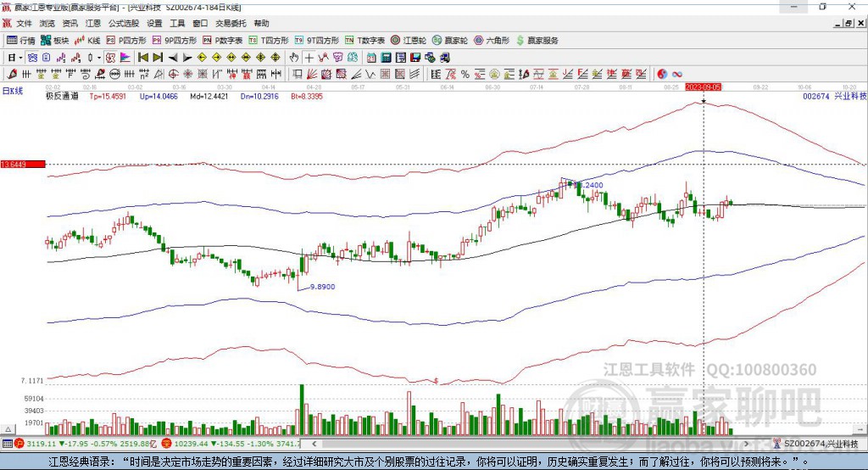This screenshot has width=868, height=470.
Task: Open the calculator icon
Action: coord(386,57)
